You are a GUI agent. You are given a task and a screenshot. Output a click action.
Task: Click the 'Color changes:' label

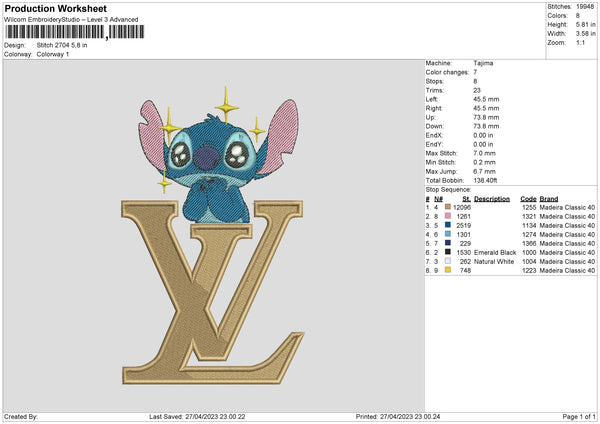(x=447, y=72)
